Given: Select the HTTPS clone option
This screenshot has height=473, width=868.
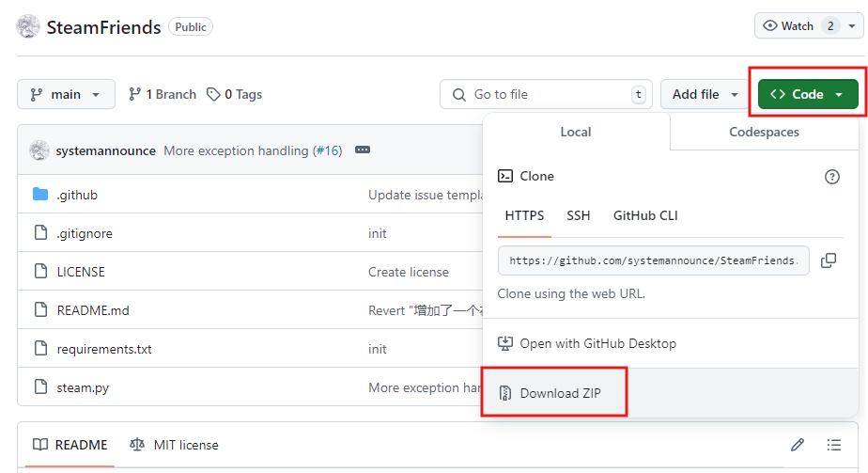Looking at the screenshot, I should (x=524, y=215).
